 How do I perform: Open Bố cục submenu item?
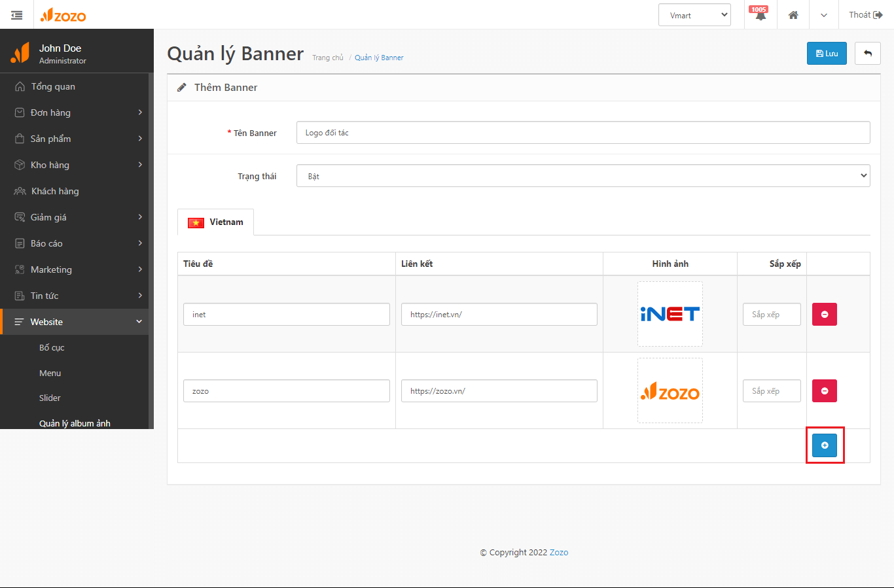(x=52, y=347)
